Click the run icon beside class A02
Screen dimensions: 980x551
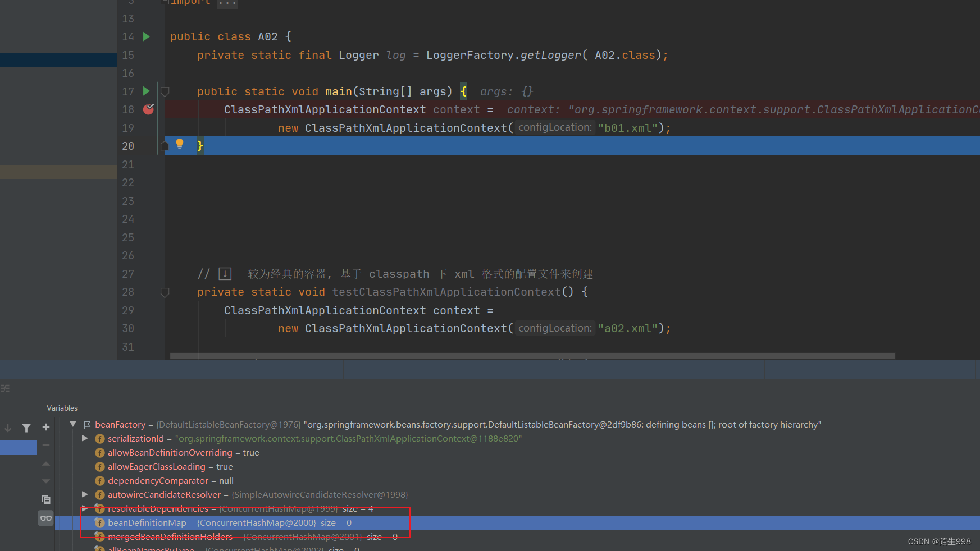click(146, 36)
